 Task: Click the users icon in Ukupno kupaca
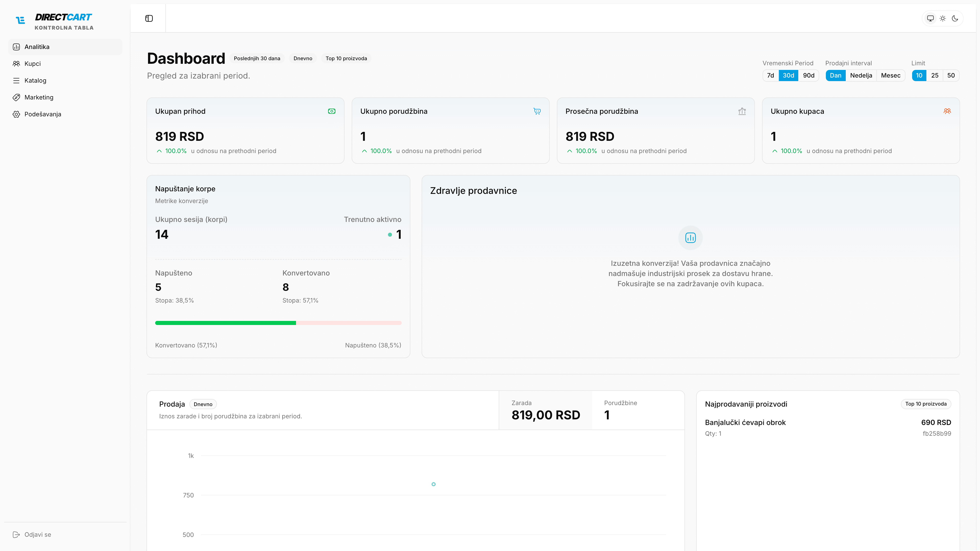point(947,111)
